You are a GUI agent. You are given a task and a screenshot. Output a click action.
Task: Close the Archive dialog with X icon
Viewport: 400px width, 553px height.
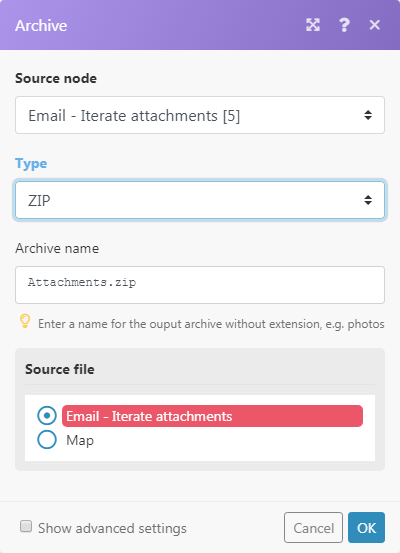(375, 25)
